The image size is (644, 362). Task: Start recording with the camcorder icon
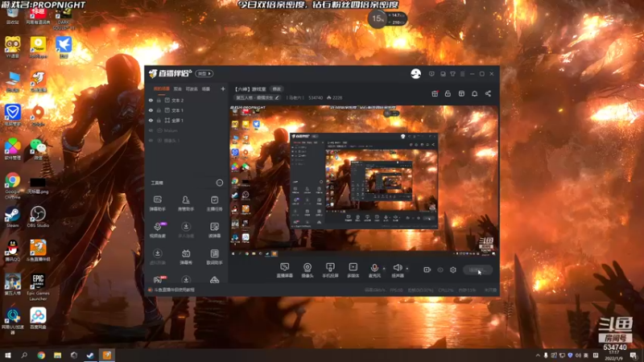(x=427, y=269)
